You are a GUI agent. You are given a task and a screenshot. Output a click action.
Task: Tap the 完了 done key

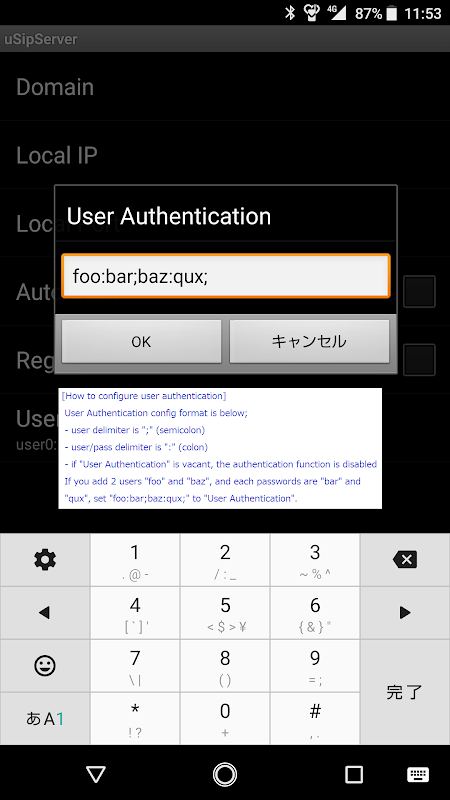point(405,692)
